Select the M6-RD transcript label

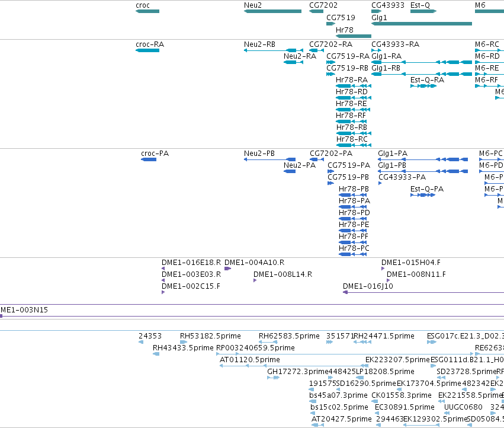487,56
